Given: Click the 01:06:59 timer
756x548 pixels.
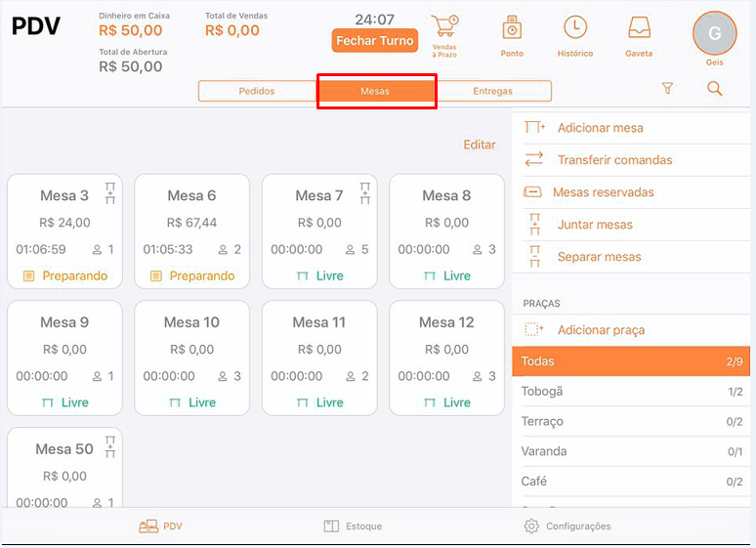Looking at the screenshot, I should tap(41, 249).
